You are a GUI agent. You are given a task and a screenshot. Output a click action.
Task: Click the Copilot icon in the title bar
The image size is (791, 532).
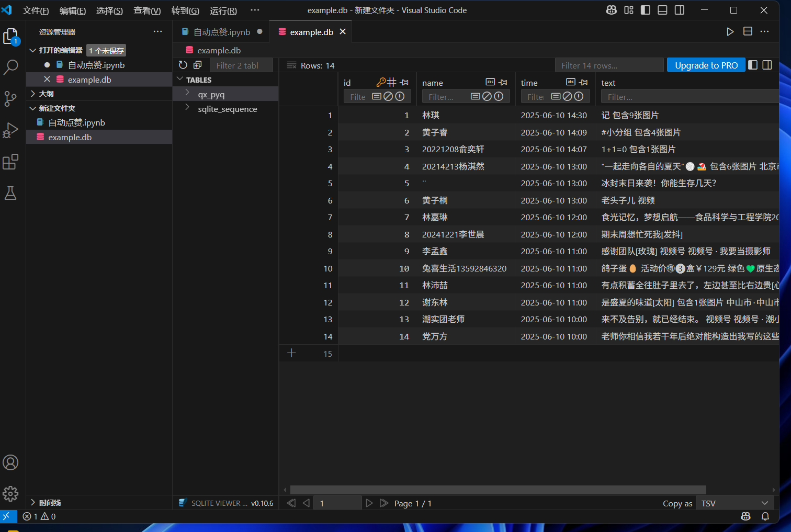tap(612, 10)
